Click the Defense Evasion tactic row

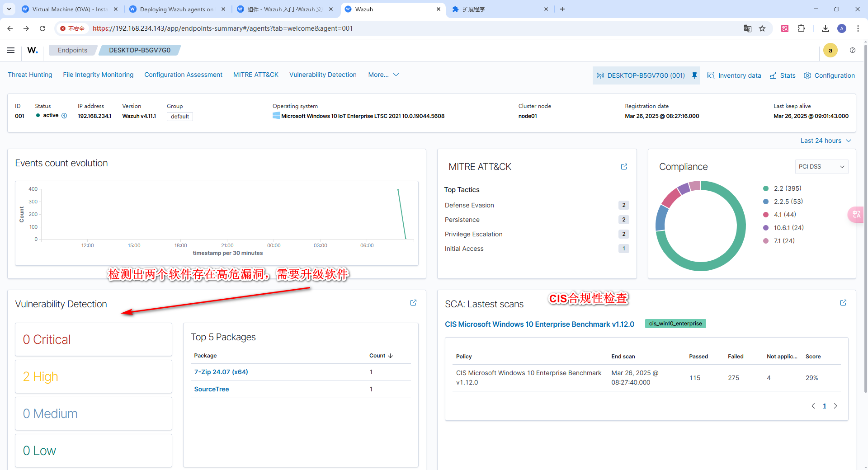(537, 205)
